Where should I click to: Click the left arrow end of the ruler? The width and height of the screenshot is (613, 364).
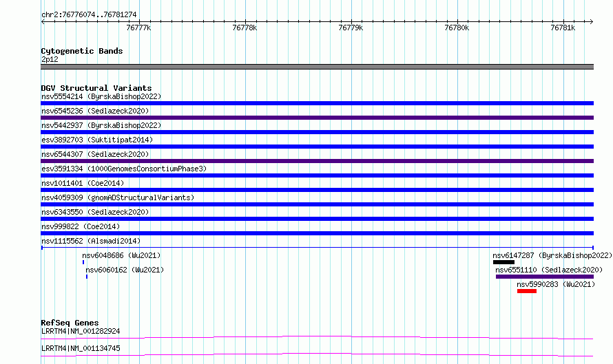pos(43,22)
